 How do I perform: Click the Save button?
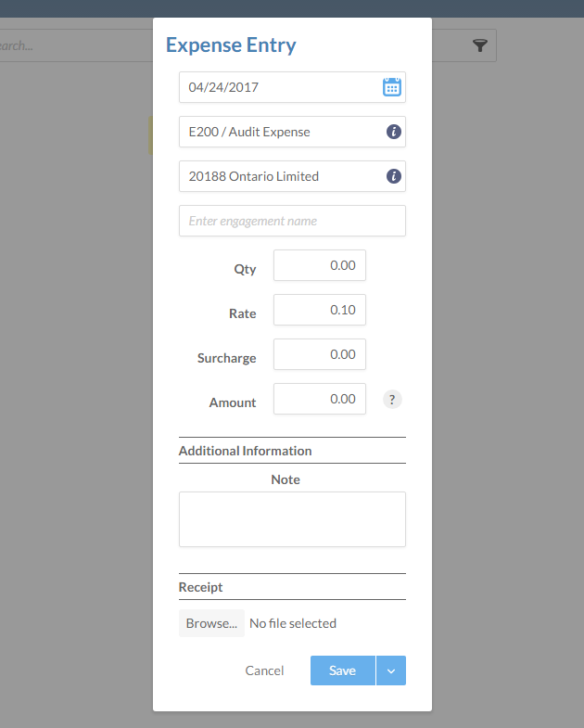click(x=342, y=671)
